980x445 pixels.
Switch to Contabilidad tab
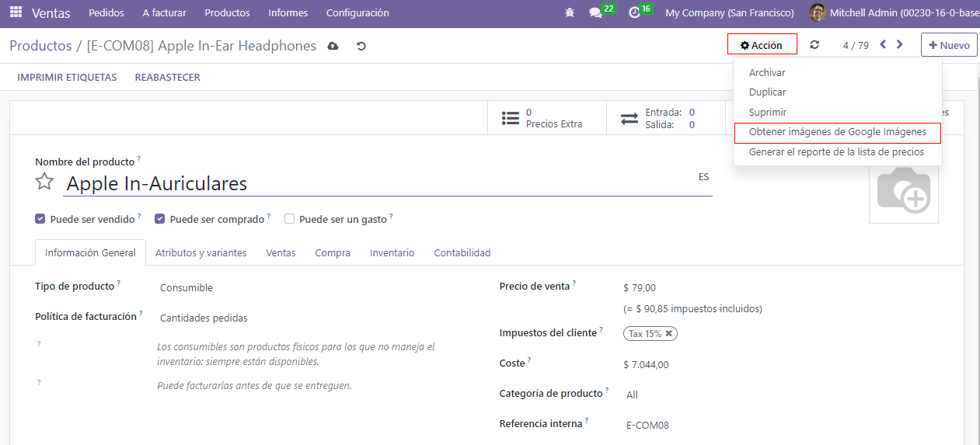(x=462, y=253)
